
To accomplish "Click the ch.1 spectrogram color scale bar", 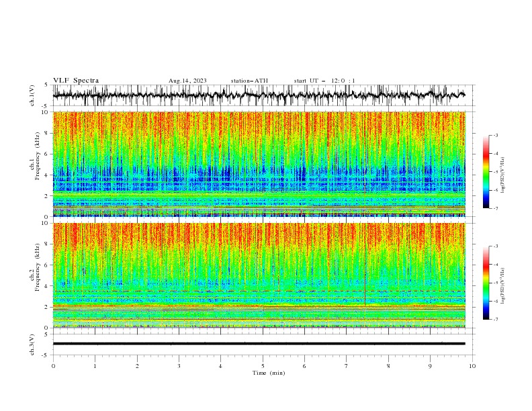I will click(x=486, y=171).
